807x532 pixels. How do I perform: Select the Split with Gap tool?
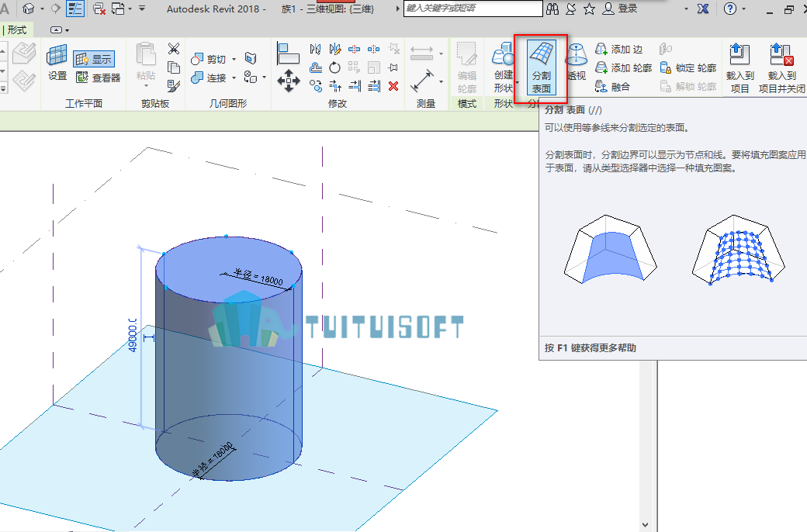[x=374, y=50]
